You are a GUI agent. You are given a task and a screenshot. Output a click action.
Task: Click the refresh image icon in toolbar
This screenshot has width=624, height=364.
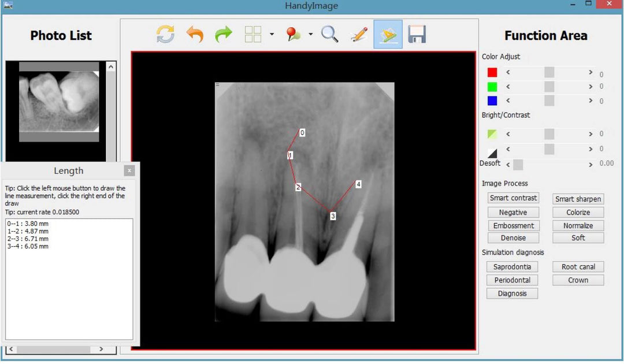click(x=165, y=34)
